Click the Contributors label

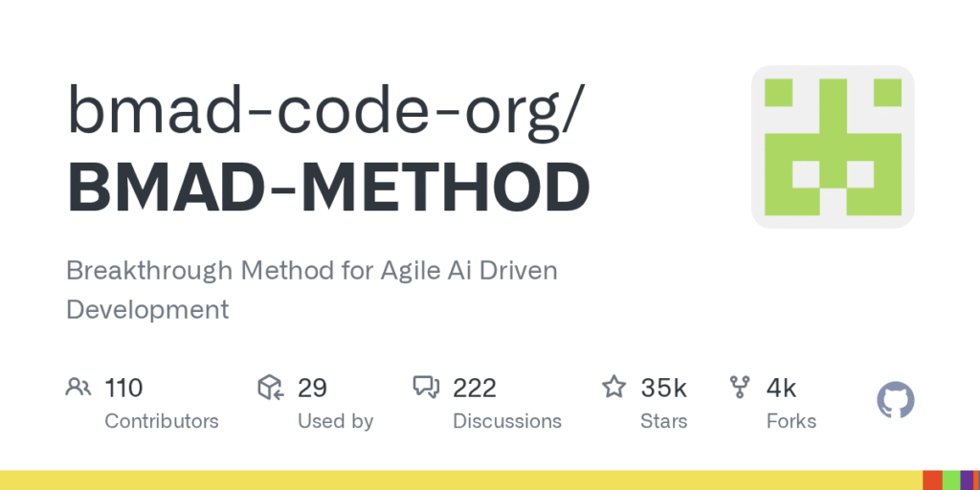161,421
